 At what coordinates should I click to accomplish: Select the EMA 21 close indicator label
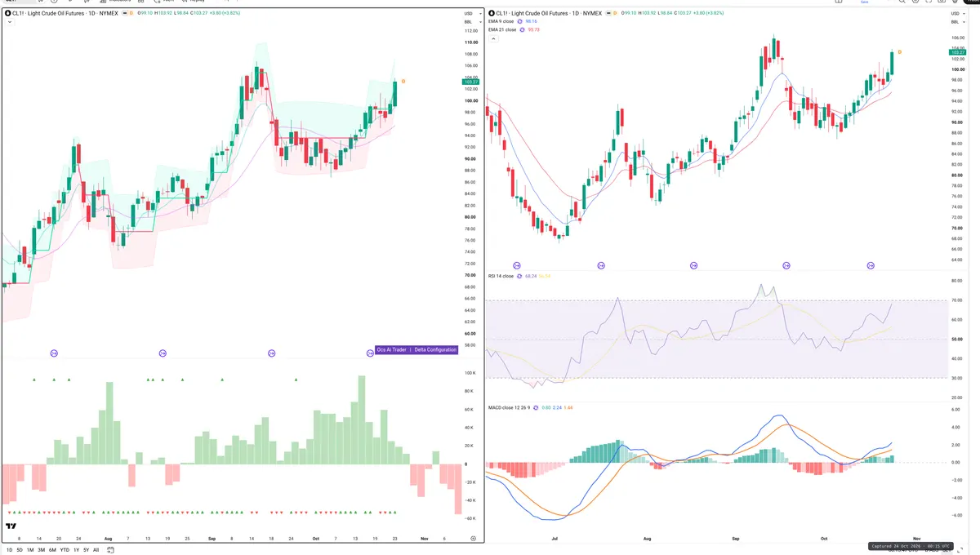pyautogui.click(x=502, y=29)
